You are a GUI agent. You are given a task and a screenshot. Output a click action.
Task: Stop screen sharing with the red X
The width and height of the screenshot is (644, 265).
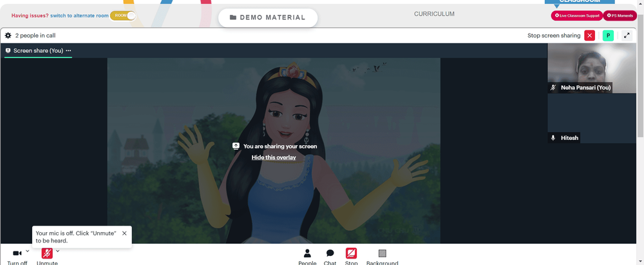590,36
